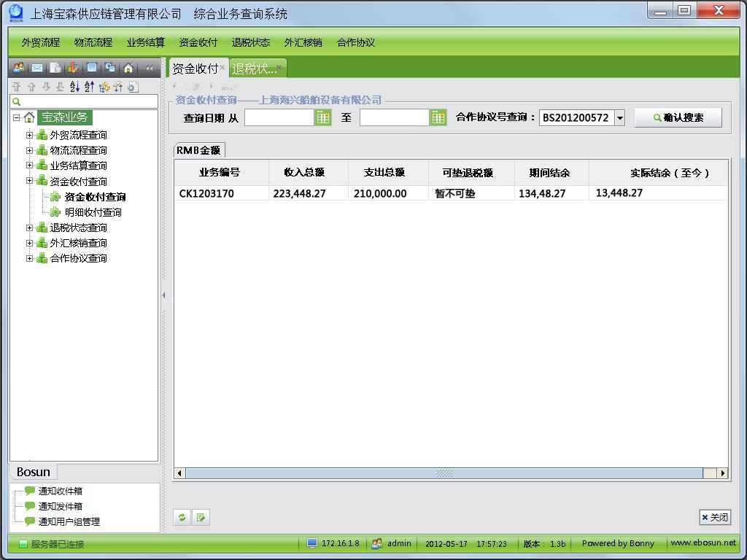747x560 pixels.
Task: Expand the 外贸流程查询 tree node
Action: [30, 135]
